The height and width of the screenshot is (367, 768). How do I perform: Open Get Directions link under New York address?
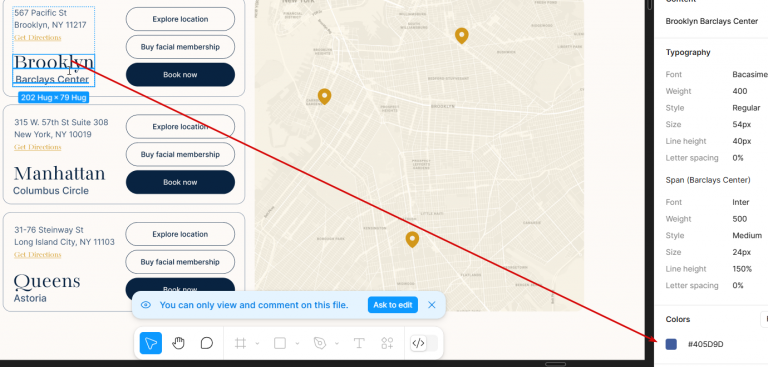coord(38,147)
